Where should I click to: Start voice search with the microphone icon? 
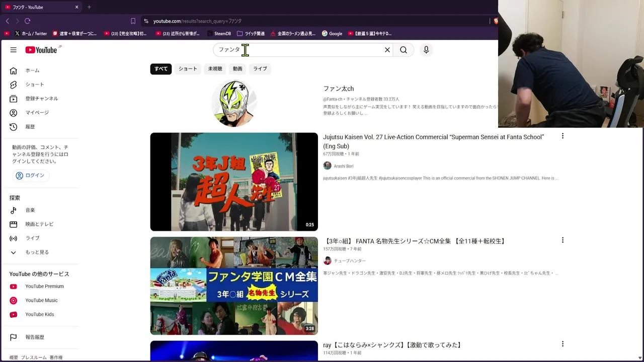(x=426, y=50)
